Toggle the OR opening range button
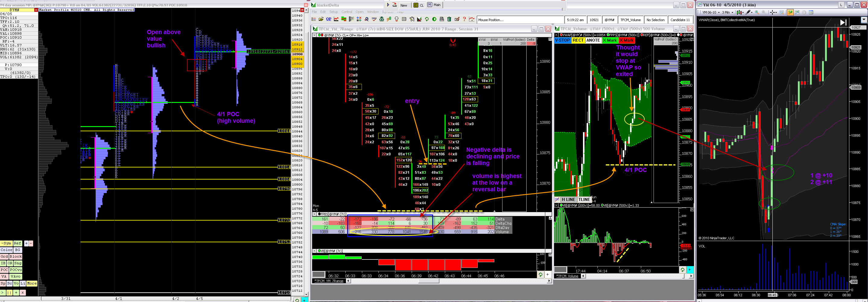868x302 pixels. pos(10,263)
